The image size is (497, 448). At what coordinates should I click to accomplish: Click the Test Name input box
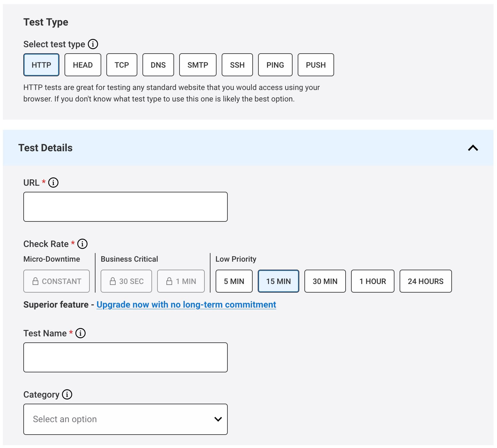pos(125,357)
